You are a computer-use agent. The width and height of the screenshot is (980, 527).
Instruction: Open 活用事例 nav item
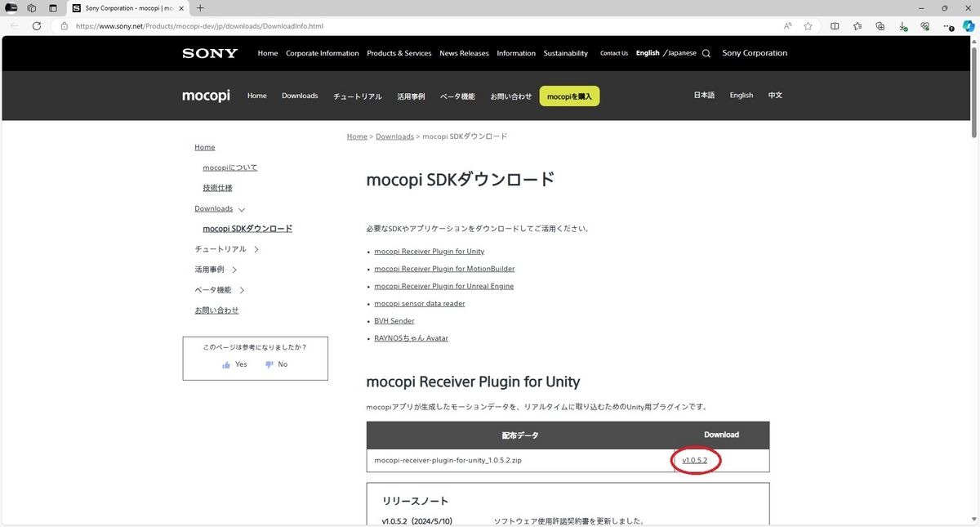pyautogui.click(x=411, y=96)
